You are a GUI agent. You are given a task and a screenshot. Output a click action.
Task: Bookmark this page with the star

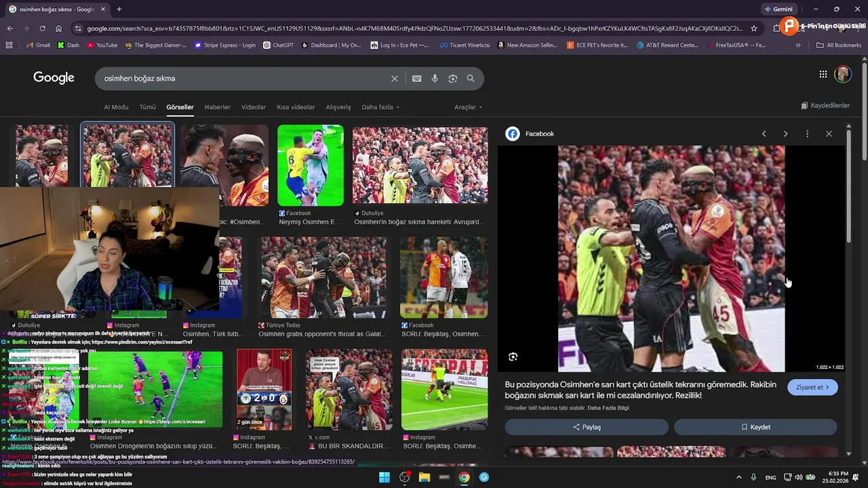pos(754,28)
